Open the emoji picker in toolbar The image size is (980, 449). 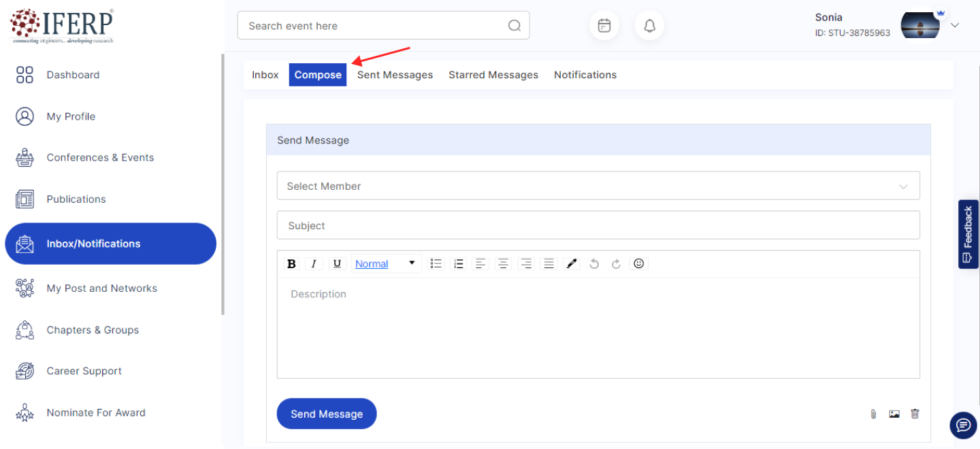click(x=638, y=264)
